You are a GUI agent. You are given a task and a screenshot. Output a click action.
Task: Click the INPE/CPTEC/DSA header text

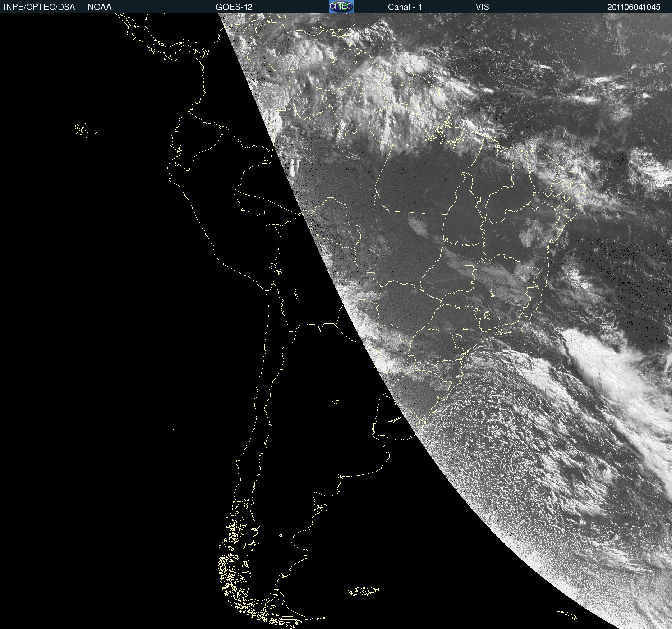39,7
